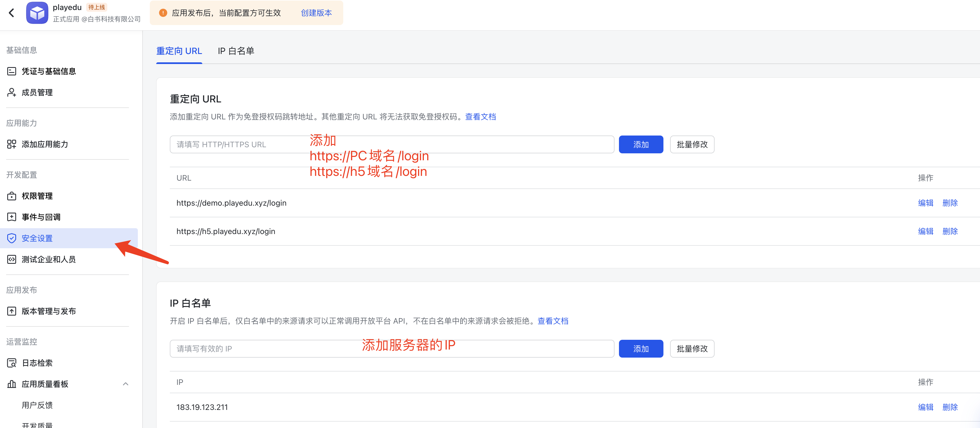Click 添加 button for redirect URL
Screen dimensions: 980x428
click(641, 145)
